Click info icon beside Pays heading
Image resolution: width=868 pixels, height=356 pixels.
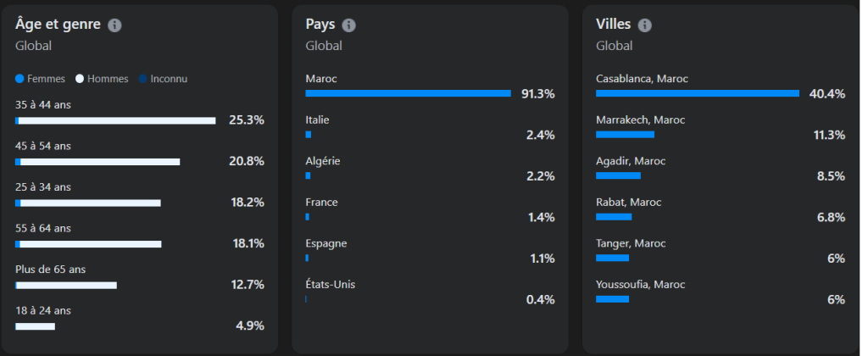pyautogui.click(x=348, y=25)
